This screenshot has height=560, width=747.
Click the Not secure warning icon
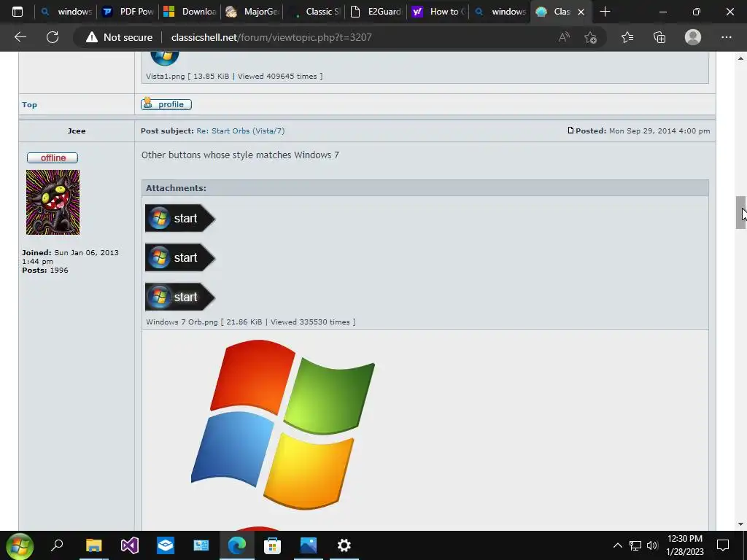tap(92, 37)
